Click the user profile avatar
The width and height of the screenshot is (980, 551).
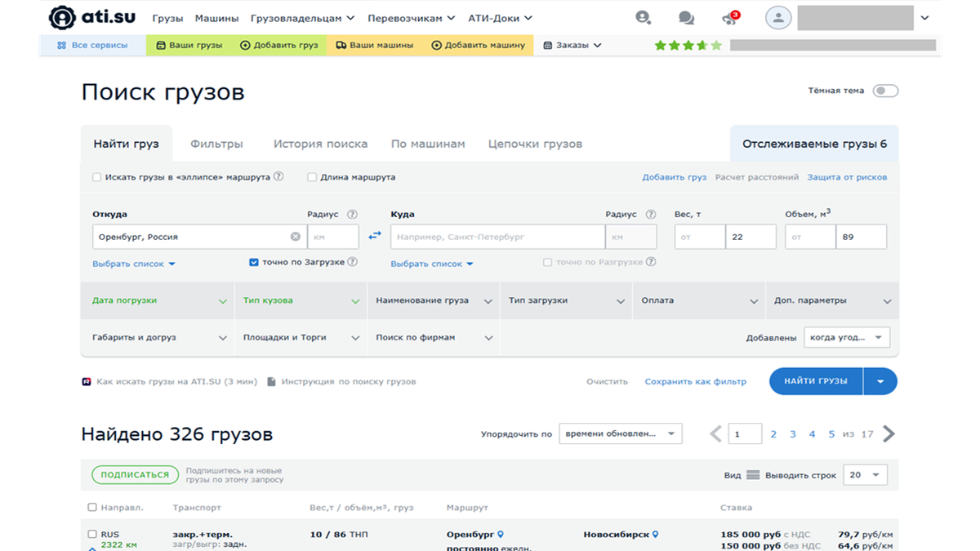point(778,18)
